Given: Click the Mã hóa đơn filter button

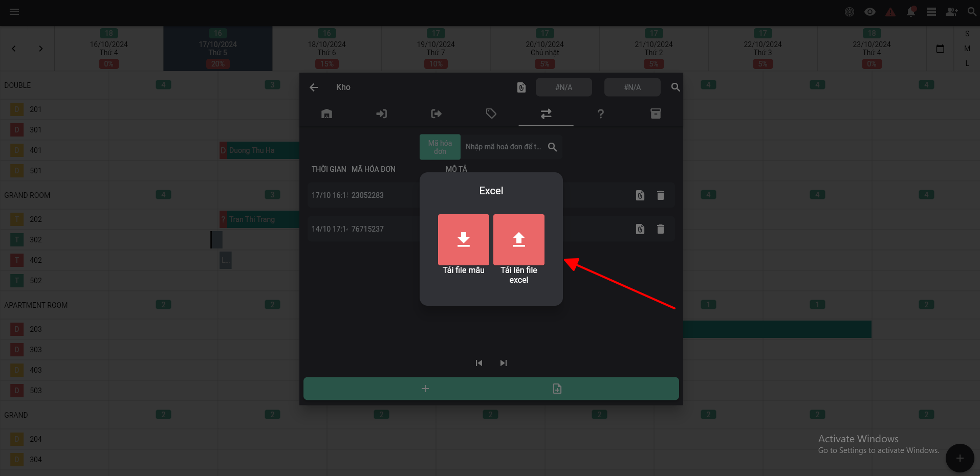Looking at the screenshot, I should coord(440,147).
